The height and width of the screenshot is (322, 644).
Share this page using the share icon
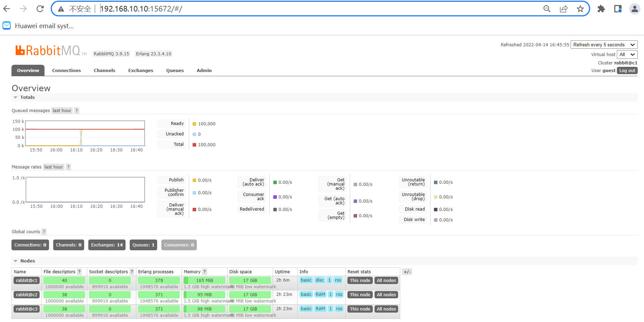coord(564,9)
